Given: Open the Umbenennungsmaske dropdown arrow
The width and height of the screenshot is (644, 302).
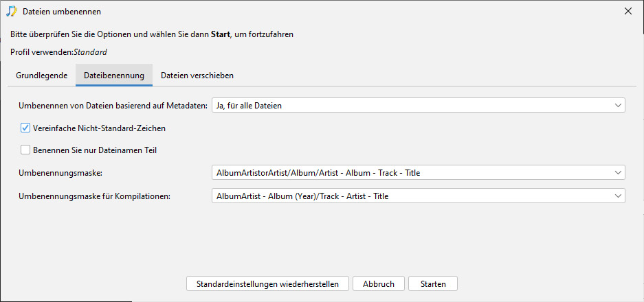Looking at the screenshot, I should point(618,173).
